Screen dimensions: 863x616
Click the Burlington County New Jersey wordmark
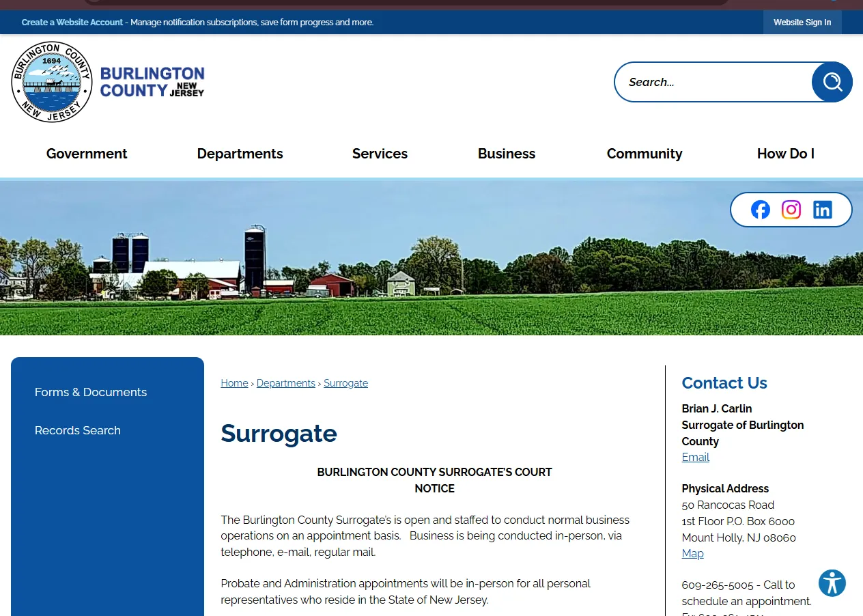click(x=152, y=82)
